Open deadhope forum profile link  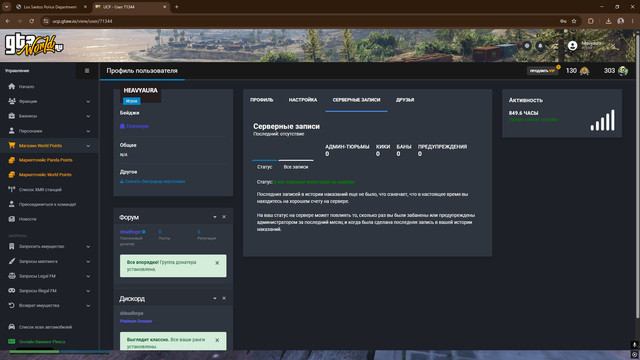[130, 232]
